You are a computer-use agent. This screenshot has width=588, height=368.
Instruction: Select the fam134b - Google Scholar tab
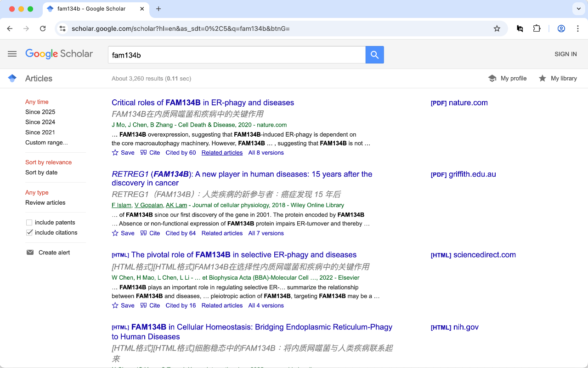point(96,9)
